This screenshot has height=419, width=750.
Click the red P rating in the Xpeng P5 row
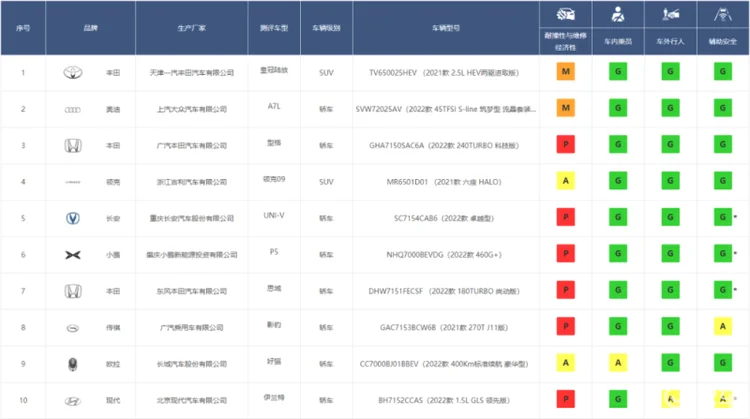click(565, 254)
